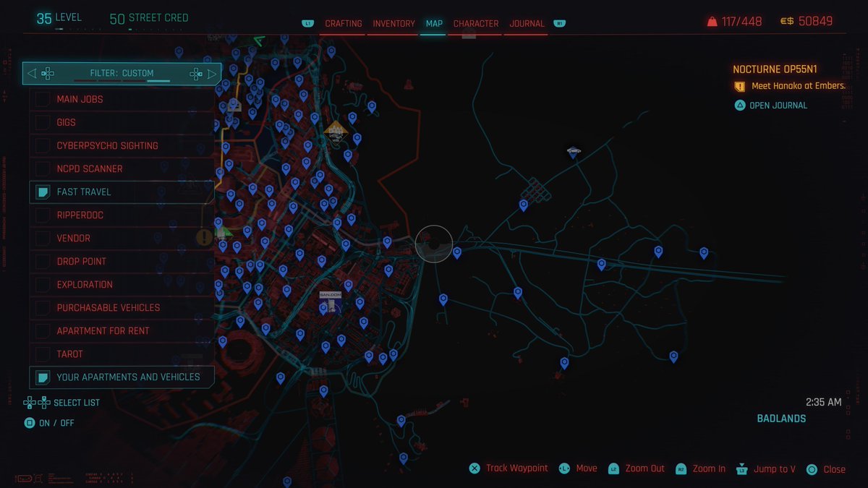Switch filter preset with left arrow

[x=31, y=73]
